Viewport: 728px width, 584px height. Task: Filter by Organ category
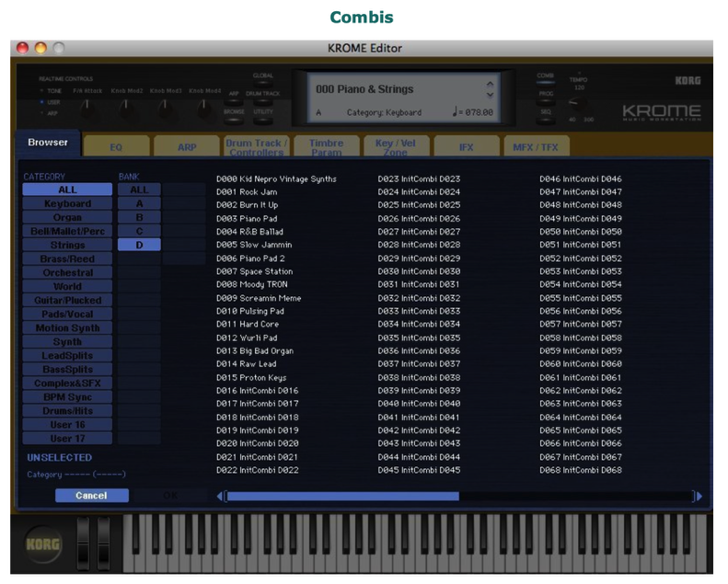(x=67, y=217)
